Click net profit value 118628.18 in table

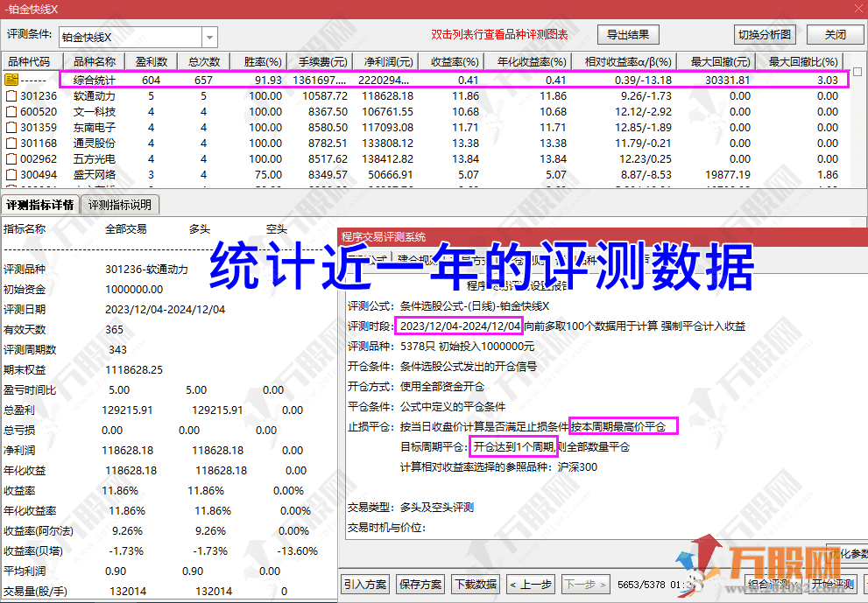pos(387,95)
